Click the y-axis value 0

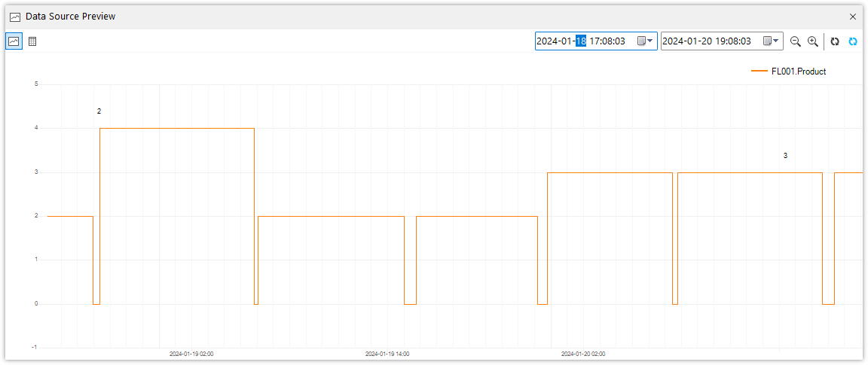pos(36,303)
